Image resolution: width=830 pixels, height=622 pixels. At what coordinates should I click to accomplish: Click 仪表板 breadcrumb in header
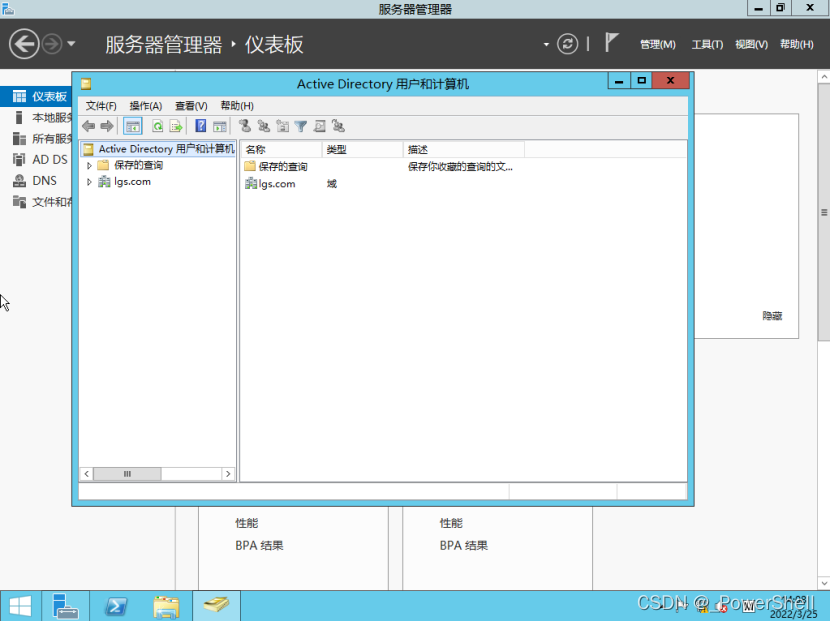274,44
